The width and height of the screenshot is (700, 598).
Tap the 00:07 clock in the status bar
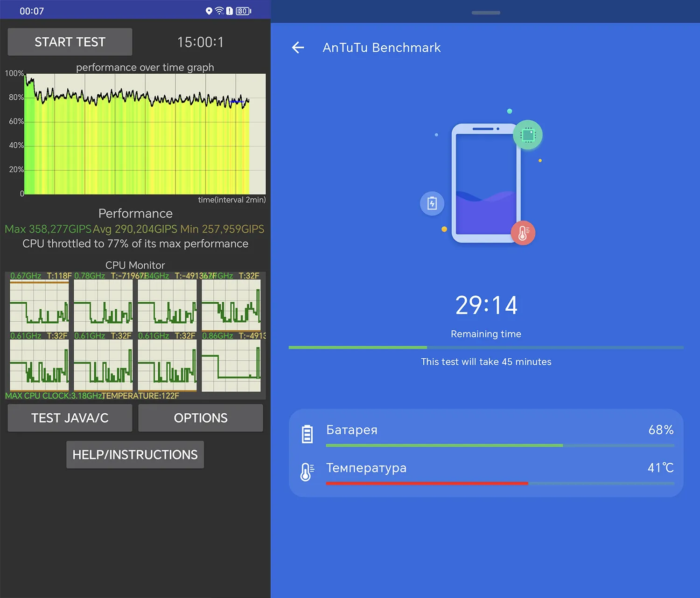point(32,11)
